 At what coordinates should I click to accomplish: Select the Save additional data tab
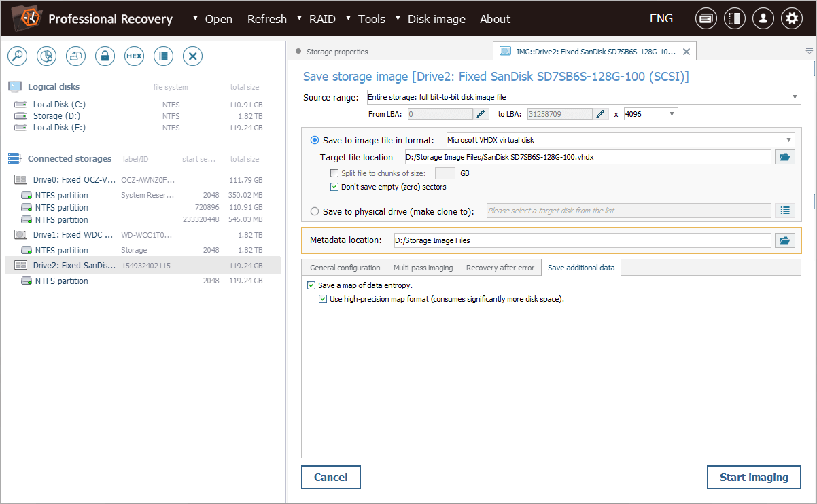coord(581,268)
